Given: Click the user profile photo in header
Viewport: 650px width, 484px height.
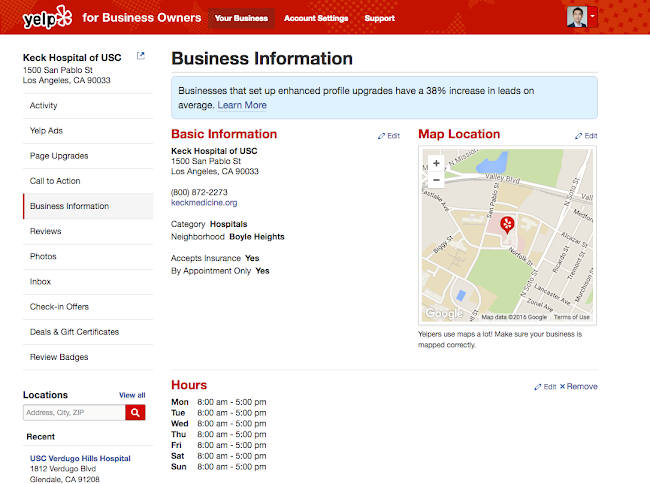Looking at the screenshot, I should tap(577, 17).
